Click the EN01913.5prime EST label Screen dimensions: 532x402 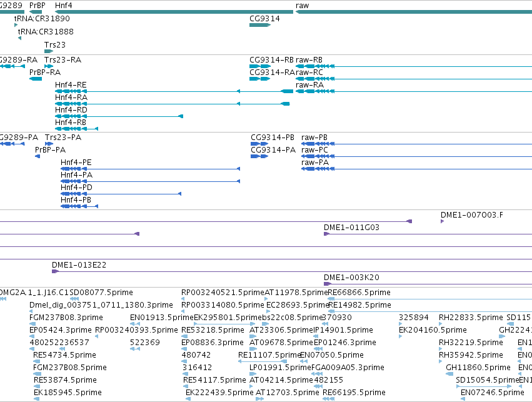pyautogui.click(x=162, y=318)
